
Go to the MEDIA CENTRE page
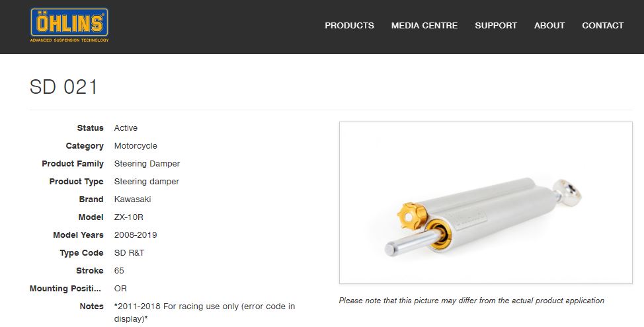424,26
